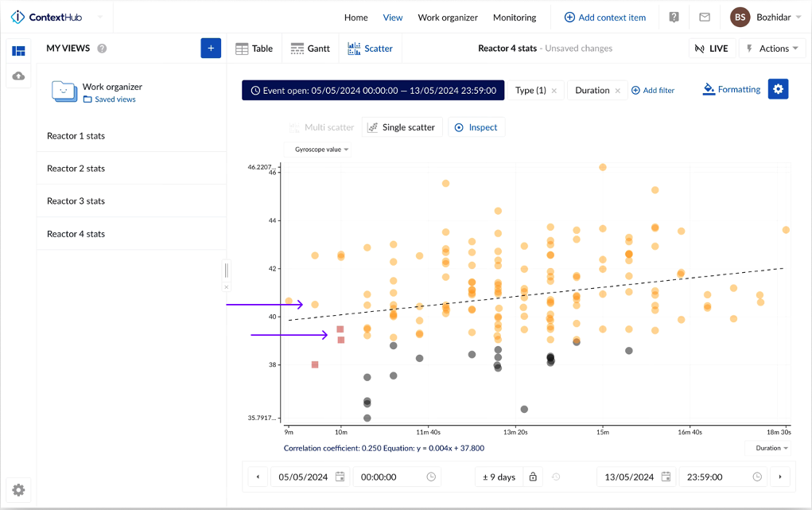Select Reactor 2 stats view
Image resolution: width=812 pixels, height=510 pixels.
click(x=76, y=169)
